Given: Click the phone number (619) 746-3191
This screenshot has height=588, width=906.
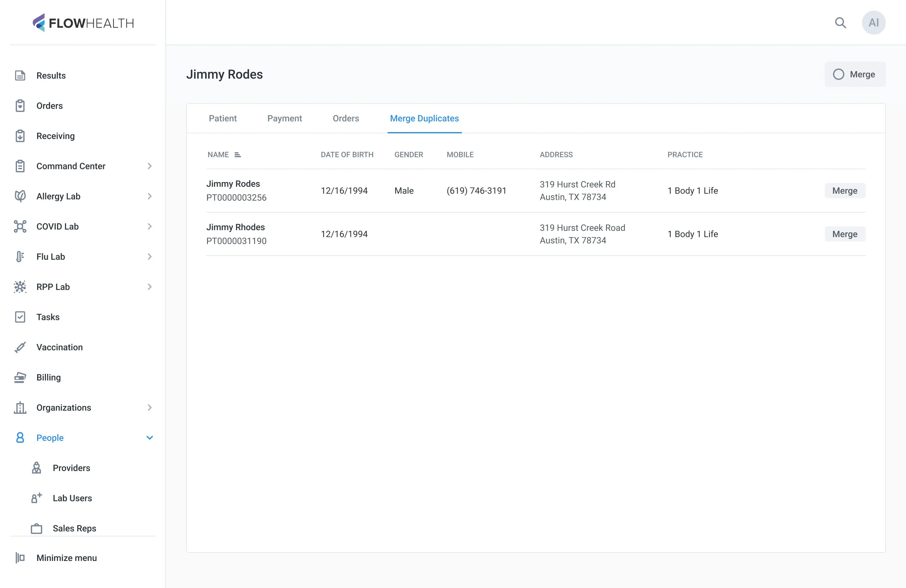Looking at the screenshot, I should 476,191.
